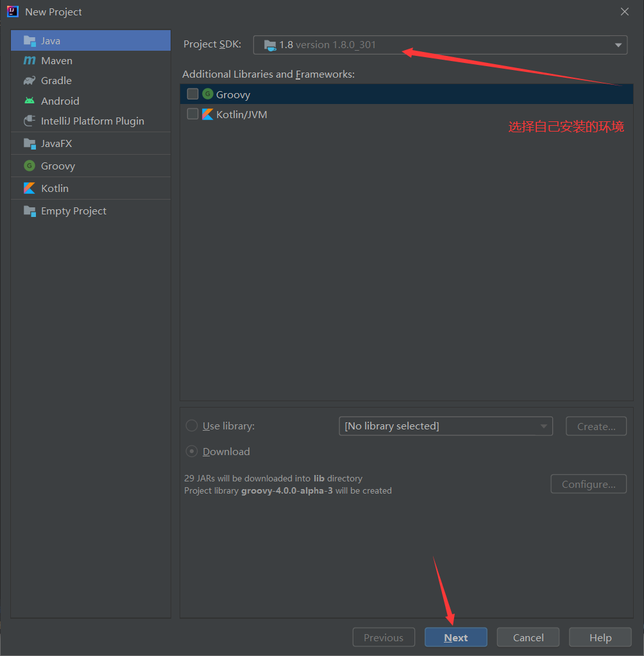
Task: Click the Previous button
Action: [x=384, y=637]
